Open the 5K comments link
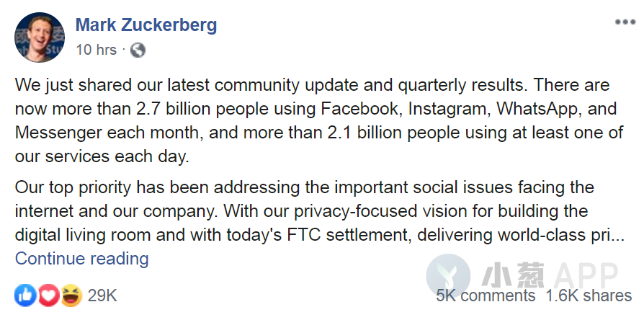The image size is (644, 320). point(486,295)
